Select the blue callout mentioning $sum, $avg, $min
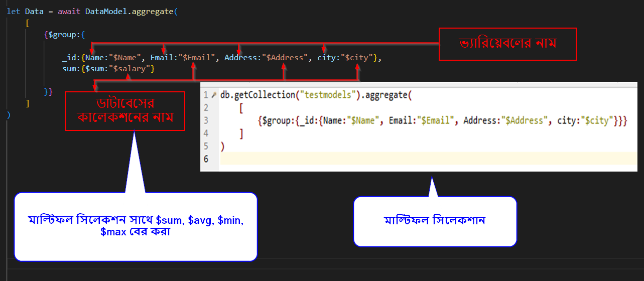 point(136,226)
